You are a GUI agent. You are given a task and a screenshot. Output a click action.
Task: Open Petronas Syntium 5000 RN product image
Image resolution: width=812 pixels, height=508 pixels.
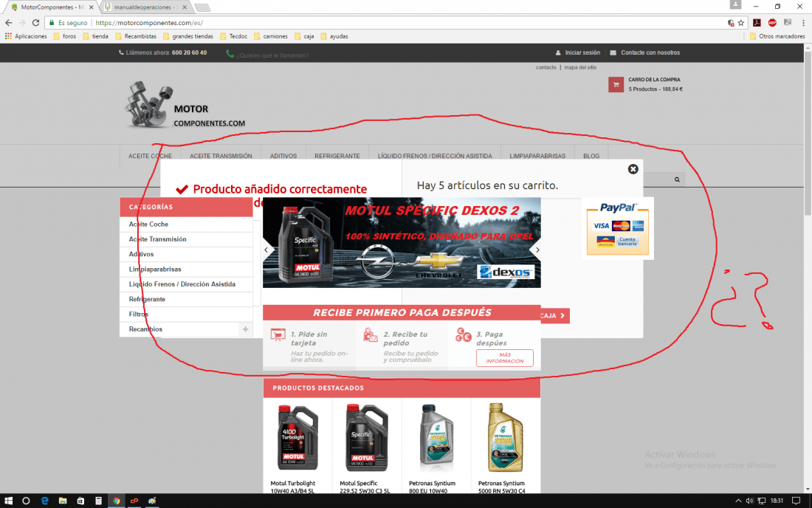(x=506, y=438)
